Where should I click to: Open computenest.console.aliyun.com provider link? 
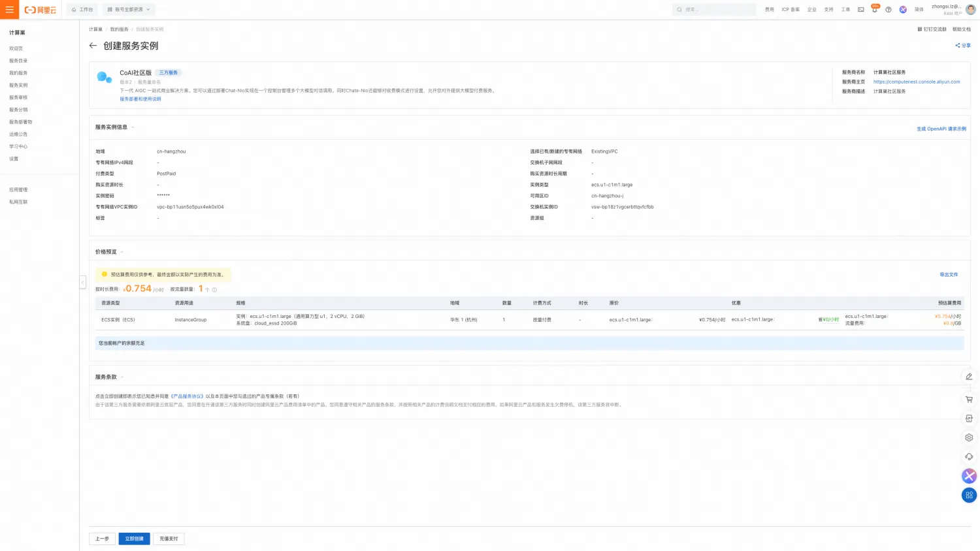[917, 82]
